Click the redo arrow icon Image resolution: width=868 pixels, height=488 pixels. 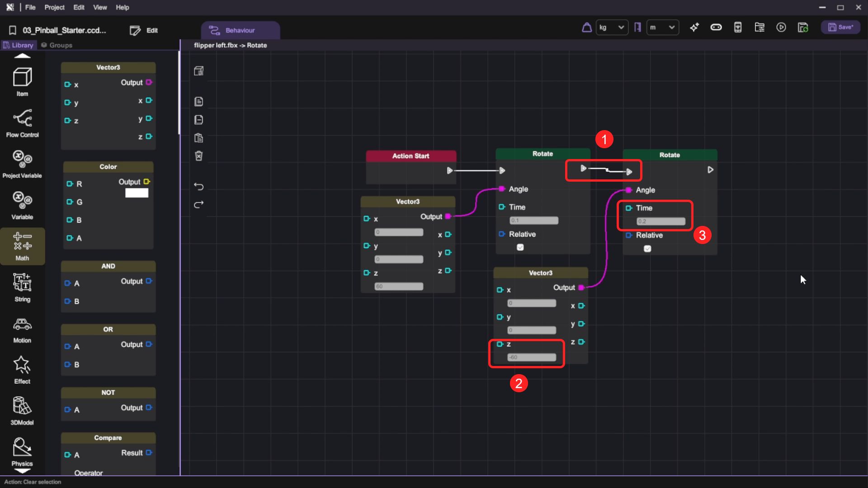(x=198, y=205)
